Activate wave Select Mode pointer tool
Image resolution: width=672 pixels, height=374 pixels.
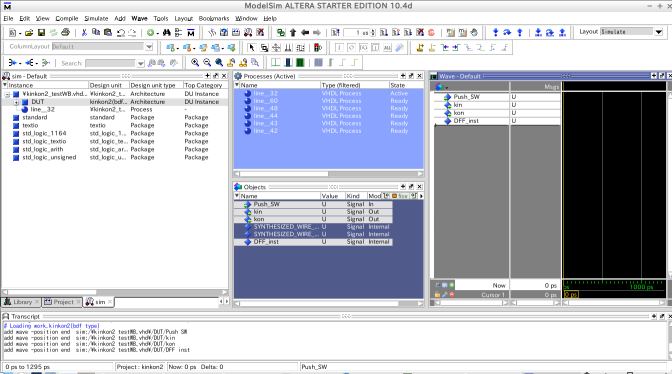(x=252, y=48)
